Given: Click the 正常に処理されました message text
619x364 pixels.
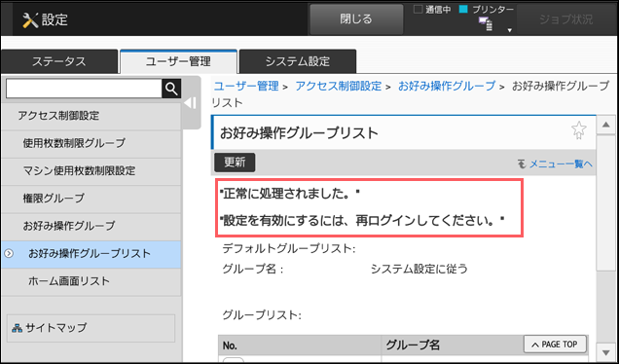Looking at the screenshot, I should (x=290, y=194).
